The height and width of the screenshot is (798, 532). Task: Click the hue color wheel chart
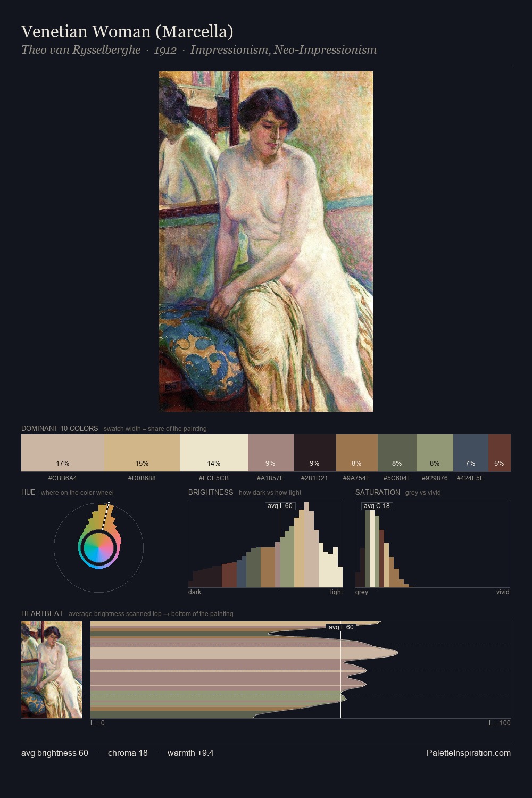tap(99, 547)
